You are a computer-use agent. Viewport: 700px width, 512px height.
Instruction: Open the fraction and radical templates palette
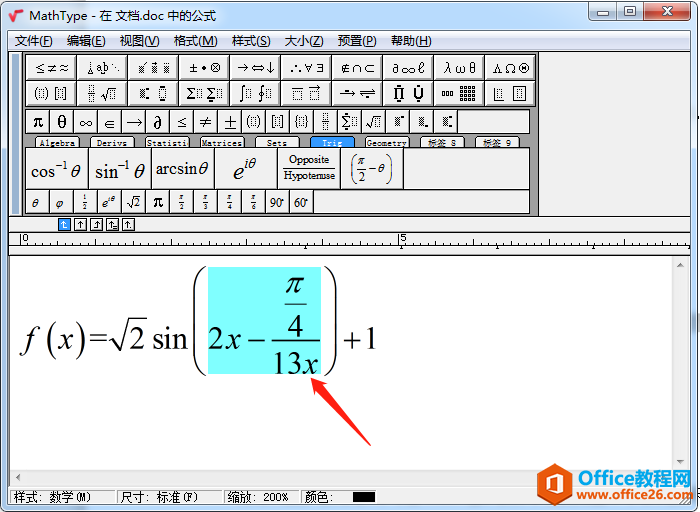point(102,93)
